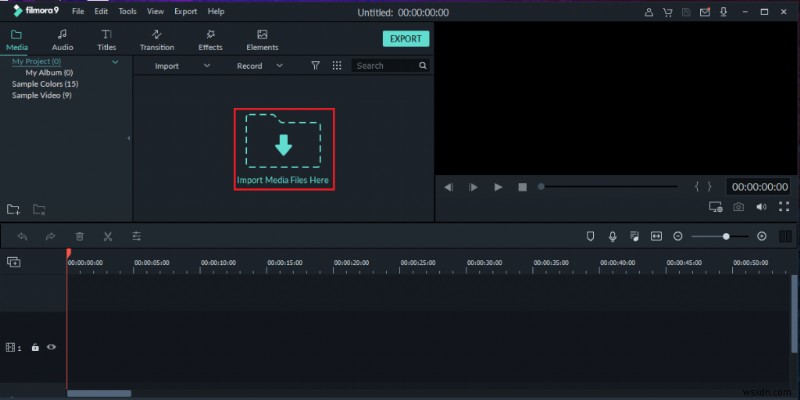The width and height of the screenshot is (800, 400).
Task: Click the EXPORT button
Action: point(406,39)
